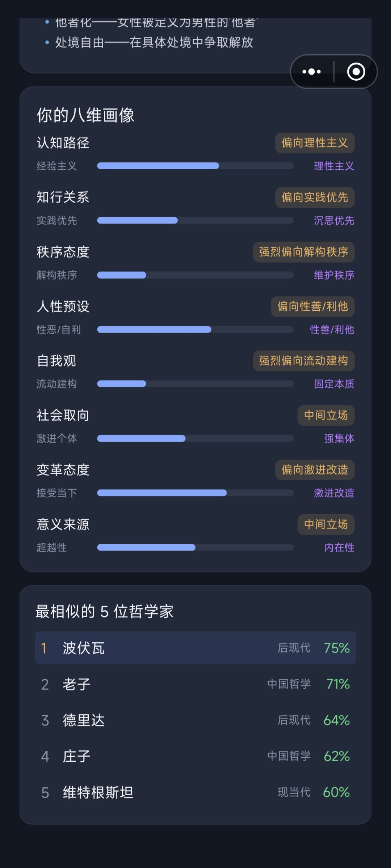Viewport: 391px width, 868px height.
Task: Select philosopher 波伏瓦 in the list
Action: pos(195,648)
